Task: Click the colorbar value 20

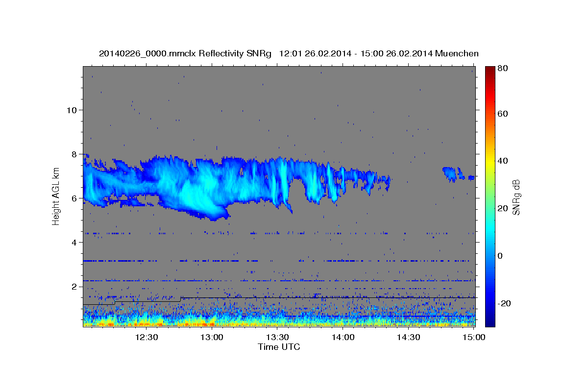Action: 502,208
